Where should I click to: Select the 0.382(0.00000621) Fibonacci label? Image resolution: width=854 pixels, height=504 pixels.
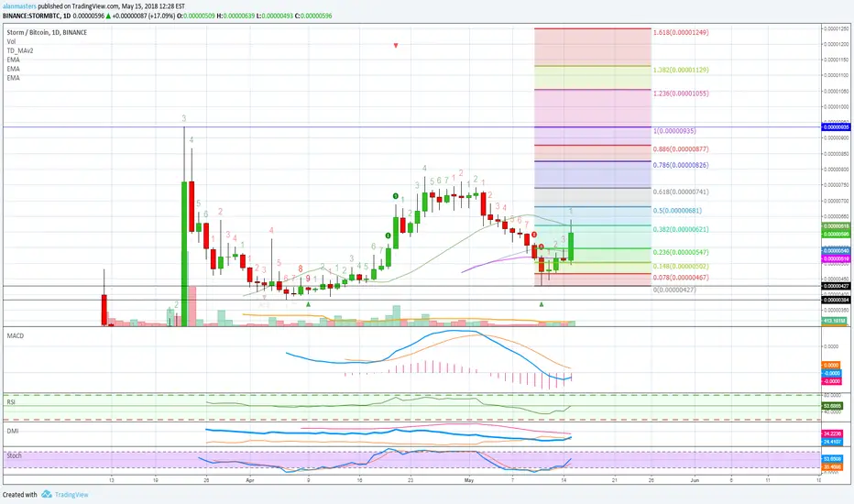(x=681, y=229)
